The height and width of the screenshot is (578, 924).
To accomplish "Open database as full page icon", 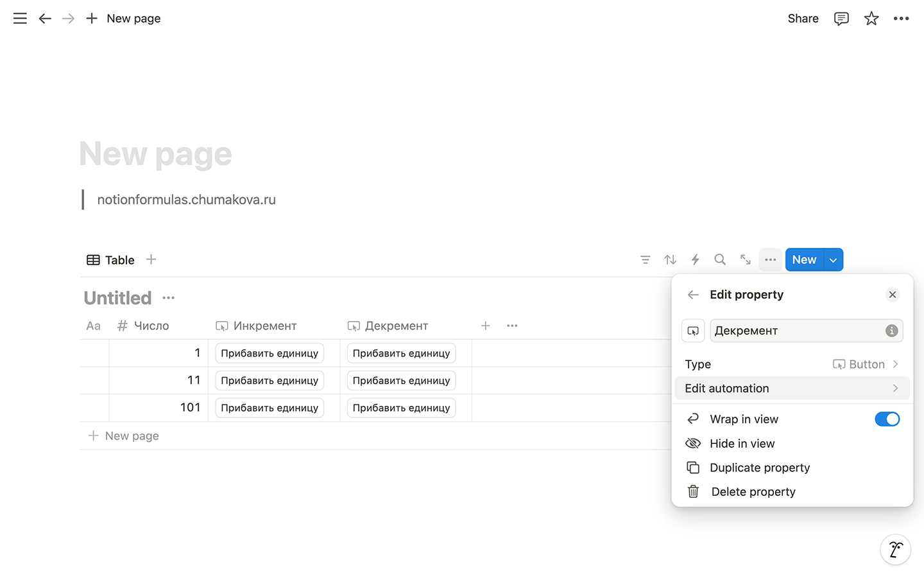I will click(x=745, y=260).
